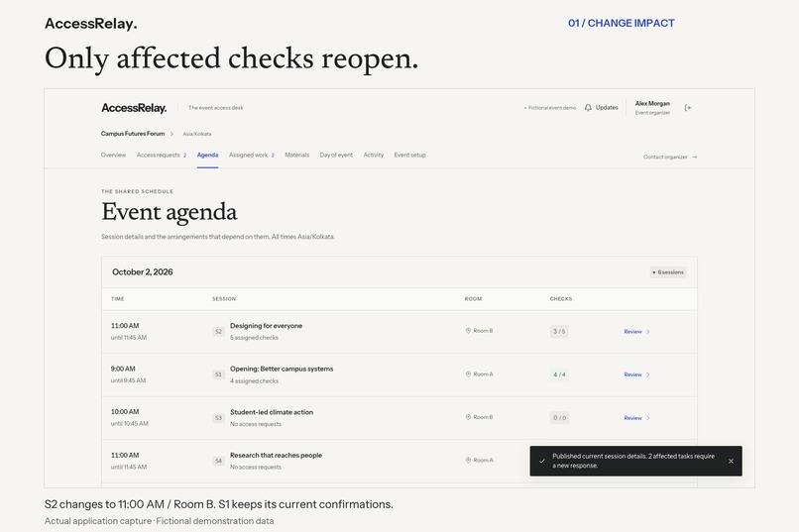This screenshot has width=799, height=532.
Task: Click the until 10:45 AM text
Action: click(x=130, y=424)
